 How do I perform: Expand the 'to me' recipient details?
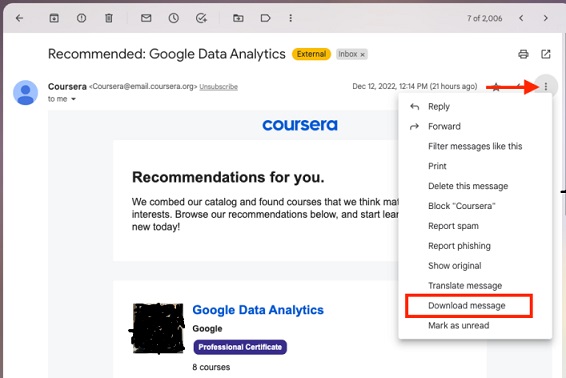click(73, 99)
